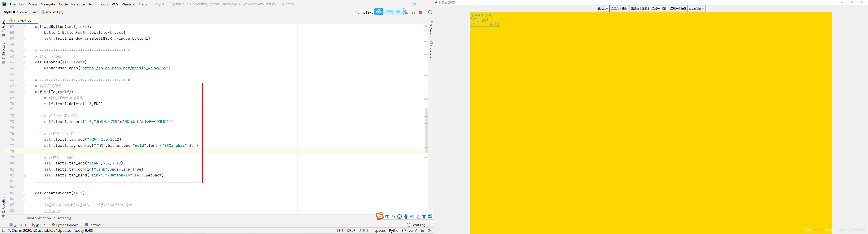Change CRLF line separator in status bar

coord(351,231)
